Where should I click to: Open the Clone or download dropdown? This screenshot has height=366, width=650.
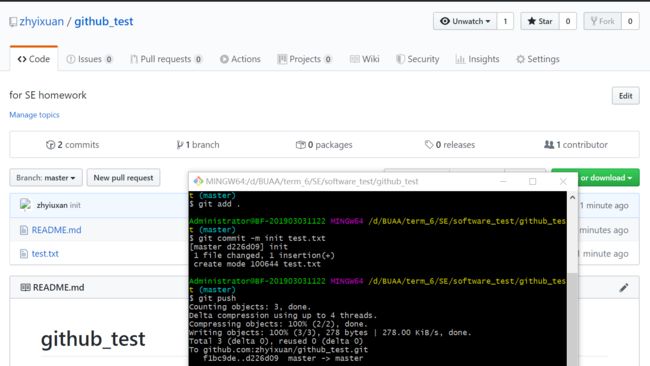tap(608, 177)
